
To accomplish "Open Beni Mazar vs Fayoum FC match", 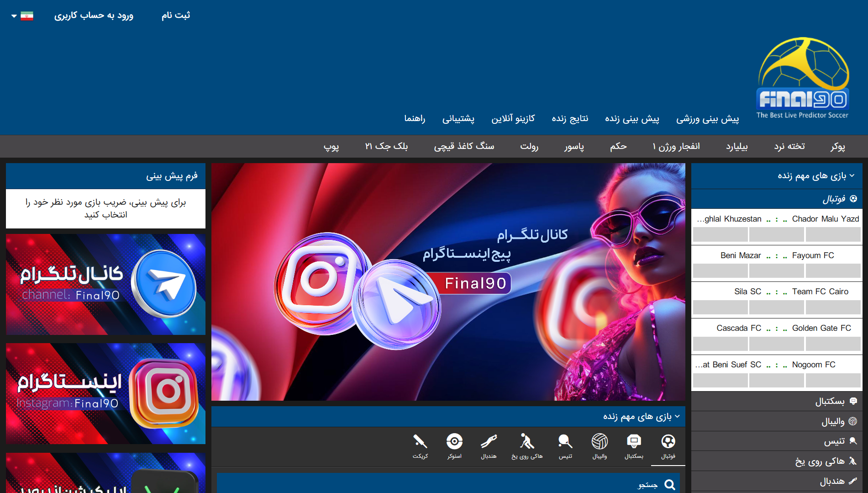I will click(x=777, y=255).
